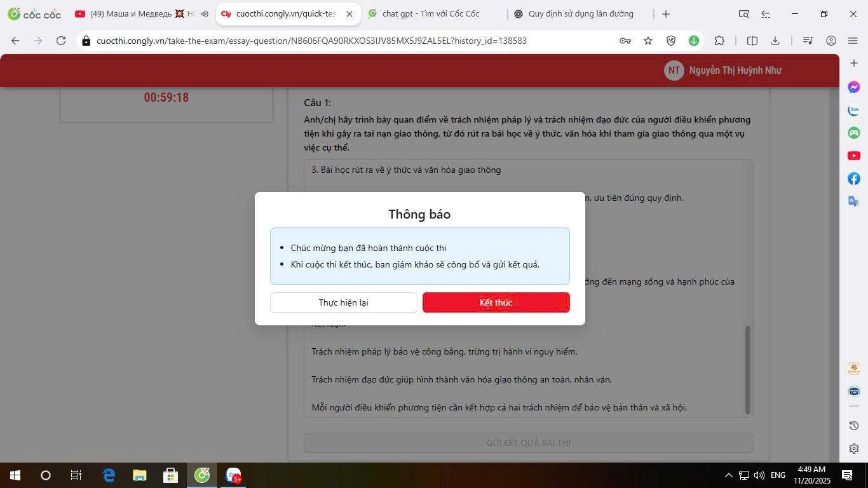Image resolution: width=868 pixels, height=488 pixels.
Task: Bookmark this page with the star icon
Action: point(648,41)
